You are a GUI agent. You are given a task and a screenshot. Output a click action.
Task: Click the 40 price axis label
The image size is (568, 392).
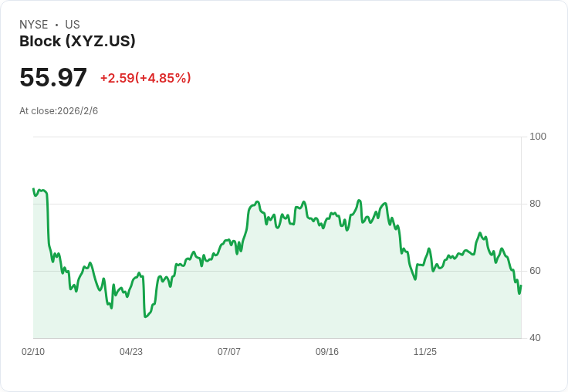(535, 338)
